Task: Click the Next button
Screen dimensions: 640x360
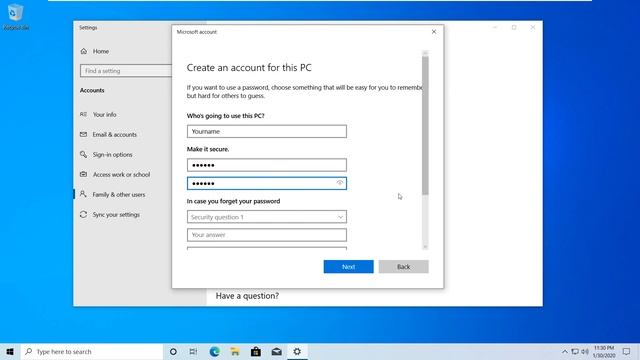Action: pos(349,267)
